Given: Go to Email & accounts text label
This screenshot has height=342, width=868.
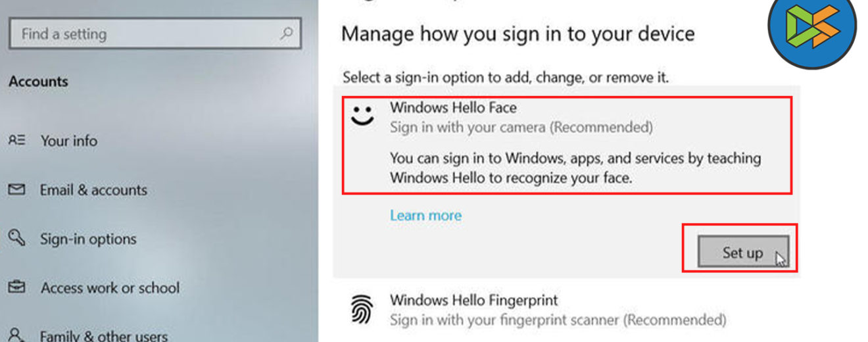Looking at the screenshot, I should (x=93, y=190).
